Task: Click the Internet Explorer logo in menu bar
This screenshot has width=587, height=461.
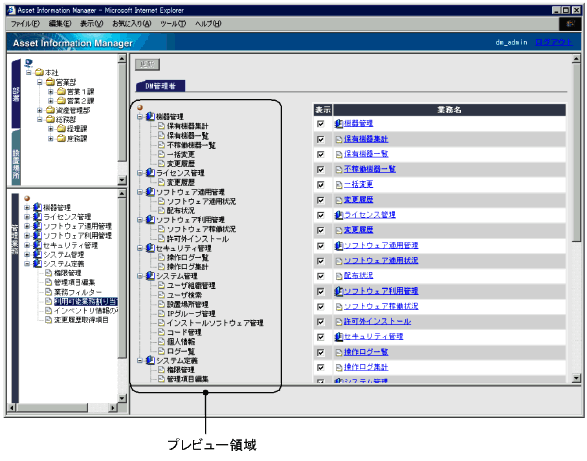Action: click(570, 24)
